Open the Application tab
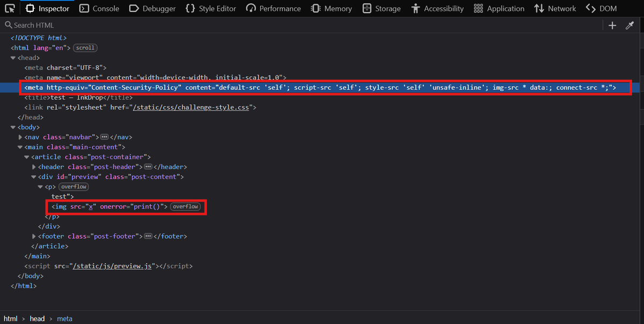The width and height of the screenshot is (644, 324). click(x=499, y=9)
